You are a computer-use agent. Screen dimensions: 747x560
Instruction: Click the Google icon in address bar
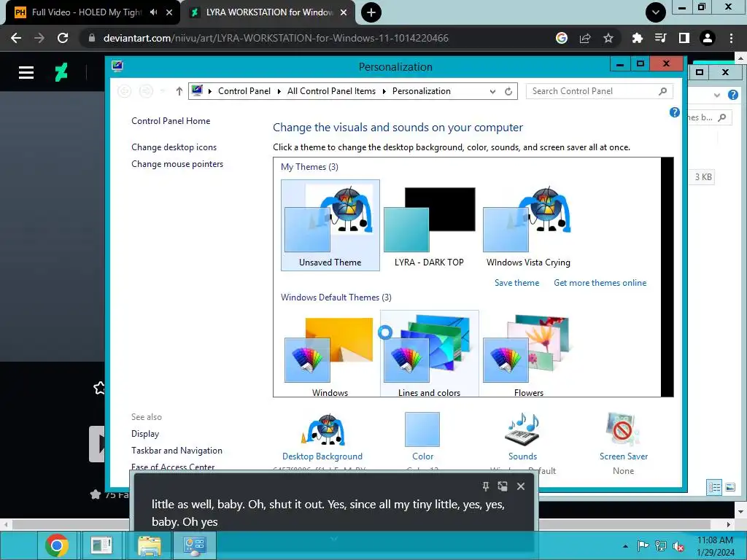tap(562, 38)
